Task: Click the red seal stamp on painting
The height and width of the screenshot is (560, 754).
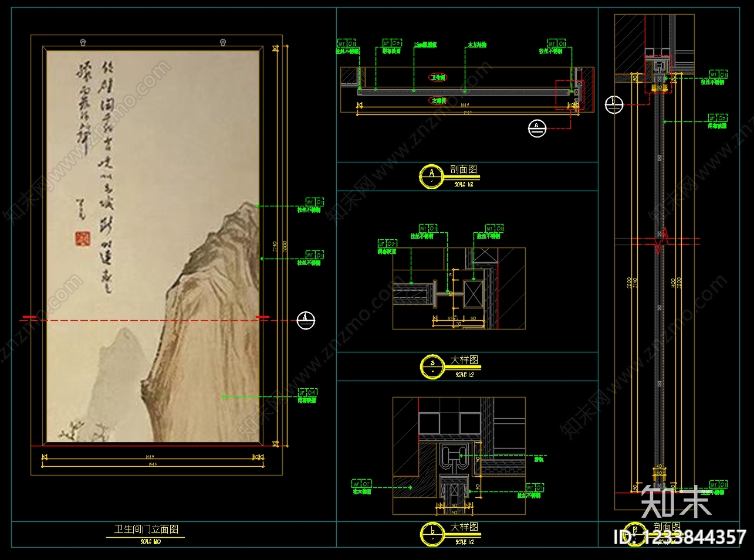Action: (83, 238)
